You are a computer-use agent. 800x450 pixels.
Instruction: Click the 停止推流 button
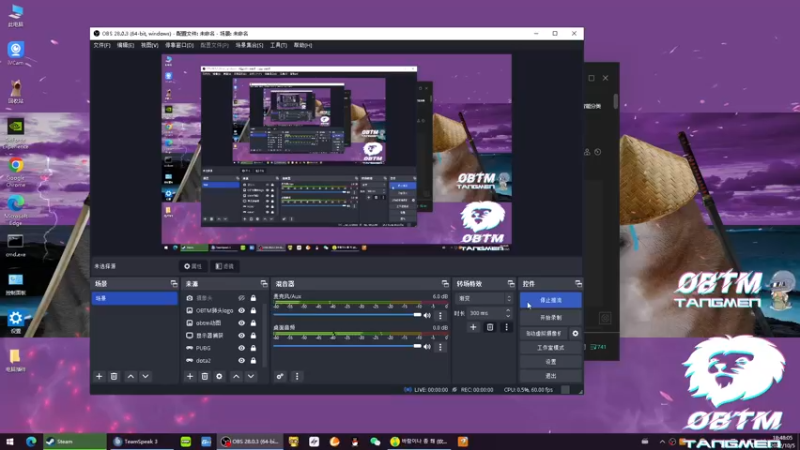pyautogui.click(x=551, y=301)
